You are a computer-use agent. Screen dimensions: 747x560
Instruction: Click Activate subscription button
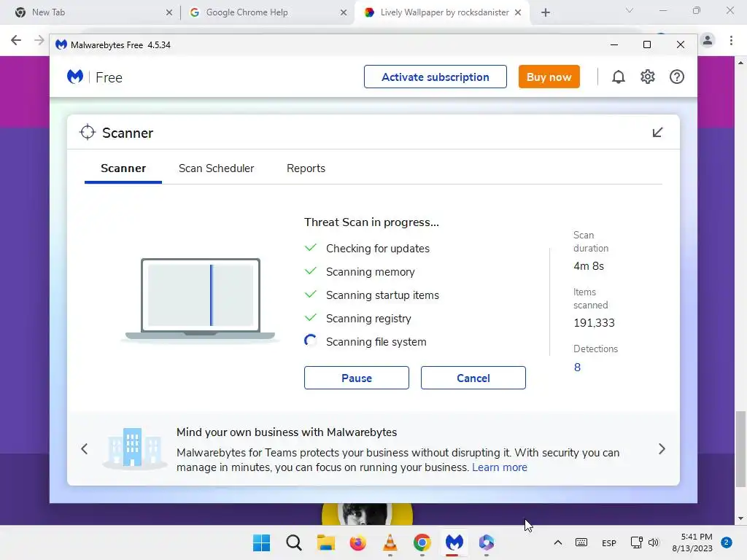point(435,77)
